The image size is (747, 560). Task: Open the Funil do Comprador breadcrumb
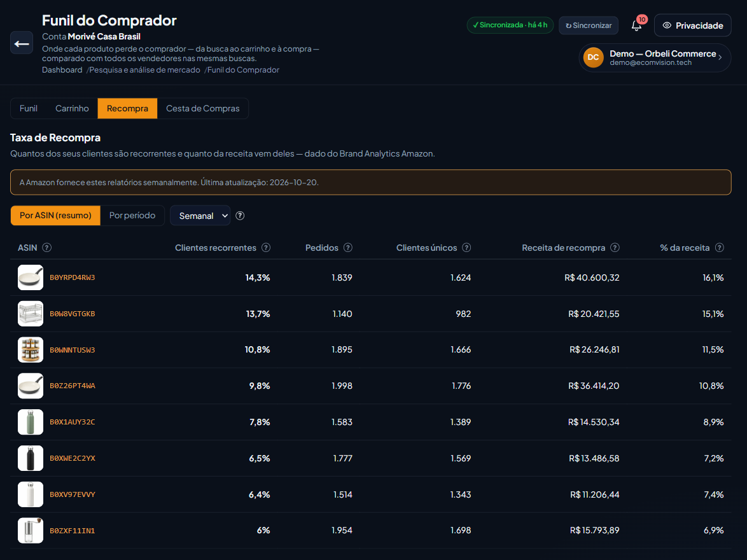(244, 69)
